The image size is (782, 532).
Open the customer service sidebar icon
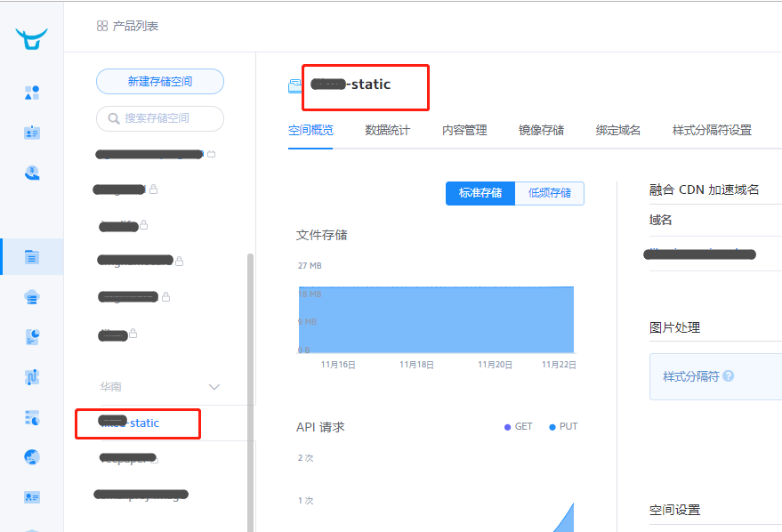point(31,173)
